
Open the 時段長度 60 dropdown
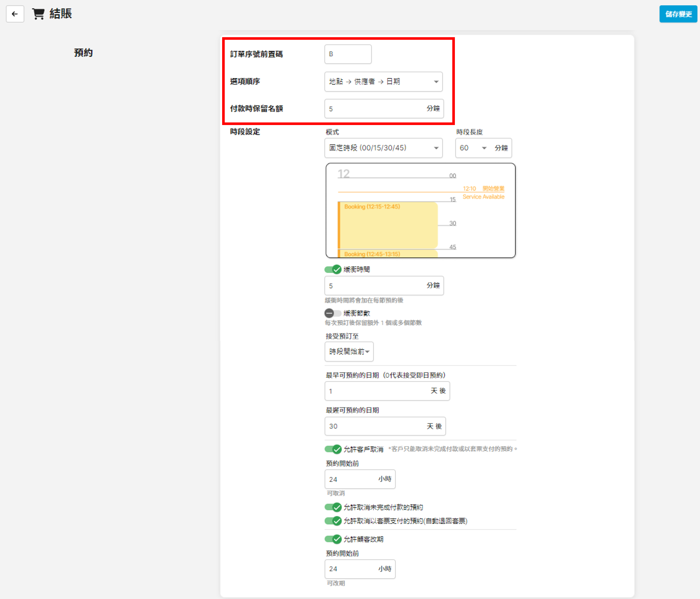tap(473, 148)
